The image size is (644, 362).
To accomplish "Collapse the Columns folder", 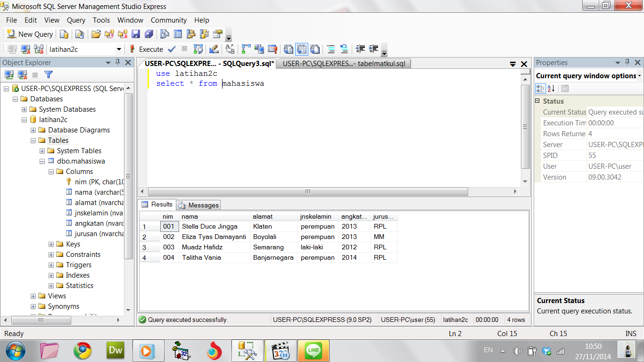I will coord(51,172).
